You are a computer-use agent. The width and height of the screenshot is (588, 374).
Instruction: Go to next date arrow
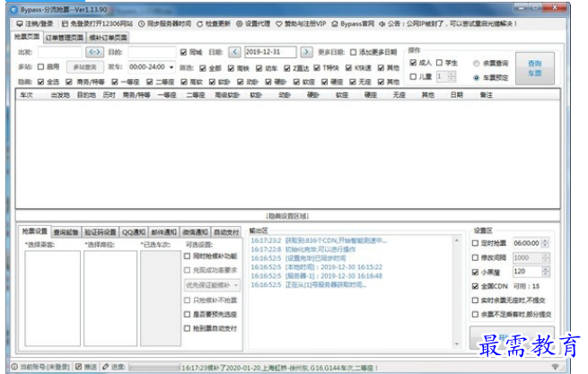[306, 52]
